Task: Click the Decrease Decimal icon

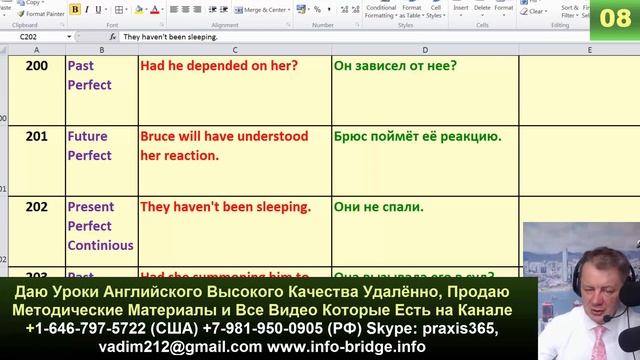Action: tap(356, 9)
